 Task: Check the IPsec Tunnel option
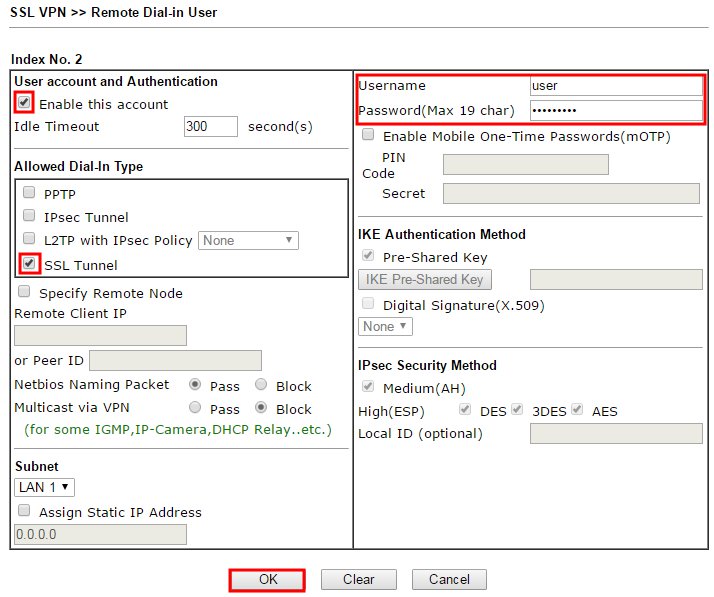click(29, 215)
